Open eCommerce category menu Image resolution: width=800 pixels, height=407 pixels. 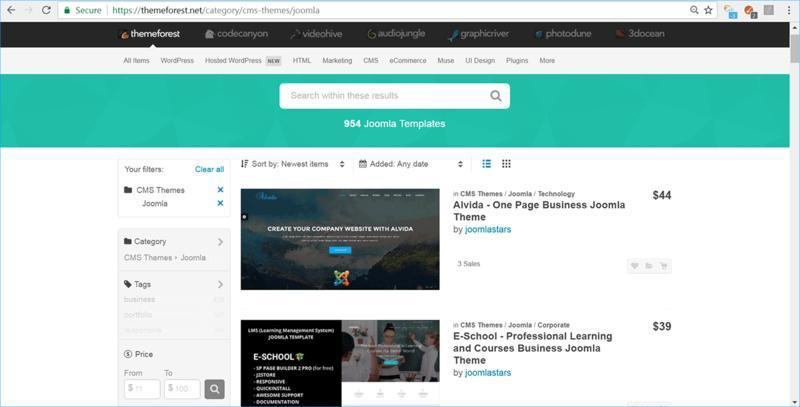click(x=408, y=60)
